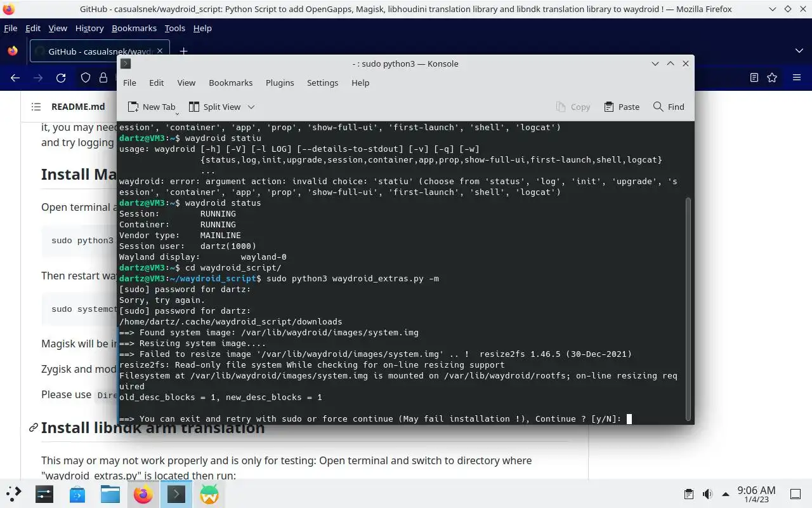812x508 pixels.
Task: Click the anchor link icon beside Install libndk heading
Action: 33,428
